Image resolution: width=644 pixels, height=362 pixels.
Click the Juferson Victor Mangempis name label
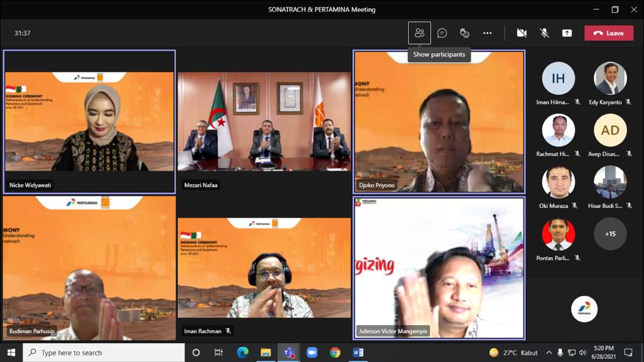[x=392, y=331]
